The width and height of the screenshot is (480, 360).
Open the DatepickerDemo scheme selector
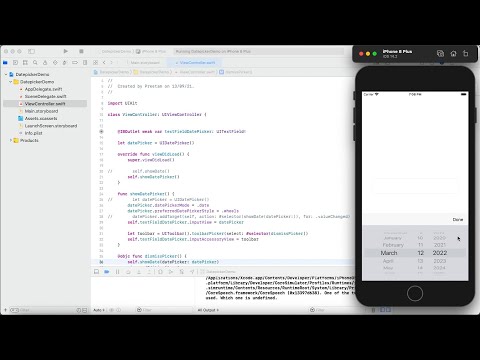click(x=116, y=51)
